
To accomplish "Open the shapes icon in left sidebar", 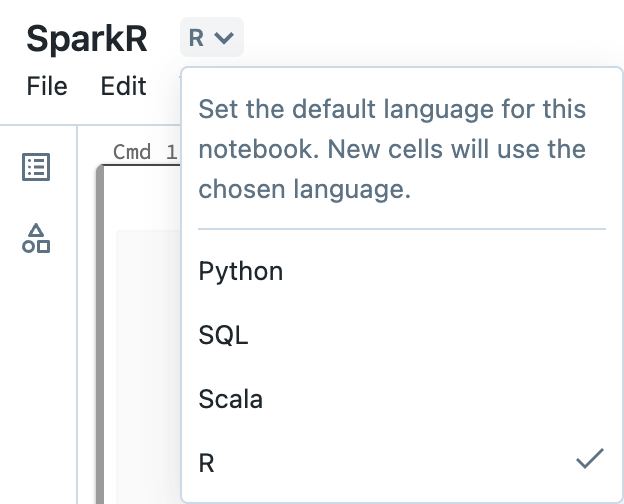I will click(x=36, y=238).
